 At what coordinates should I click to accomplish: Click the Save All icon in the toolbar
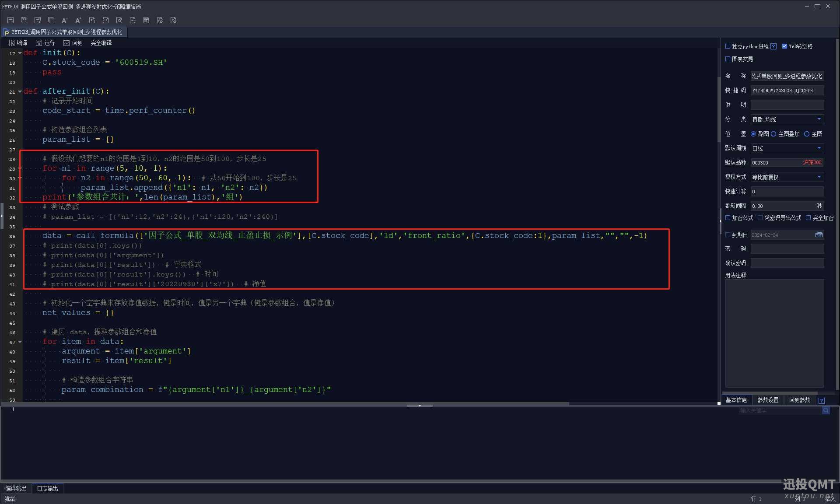(24, 20)
